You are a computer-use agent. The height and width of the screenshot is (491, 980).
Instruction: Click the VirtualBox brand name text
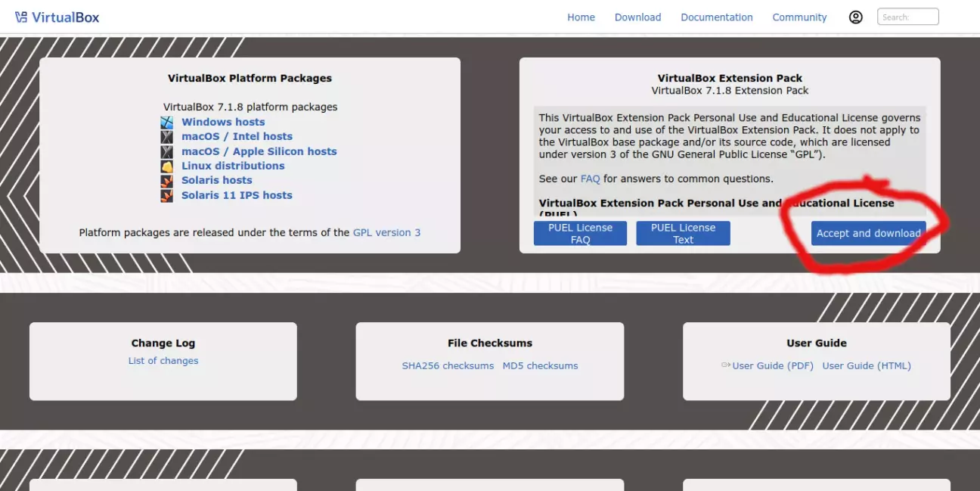tap(66, 17)
